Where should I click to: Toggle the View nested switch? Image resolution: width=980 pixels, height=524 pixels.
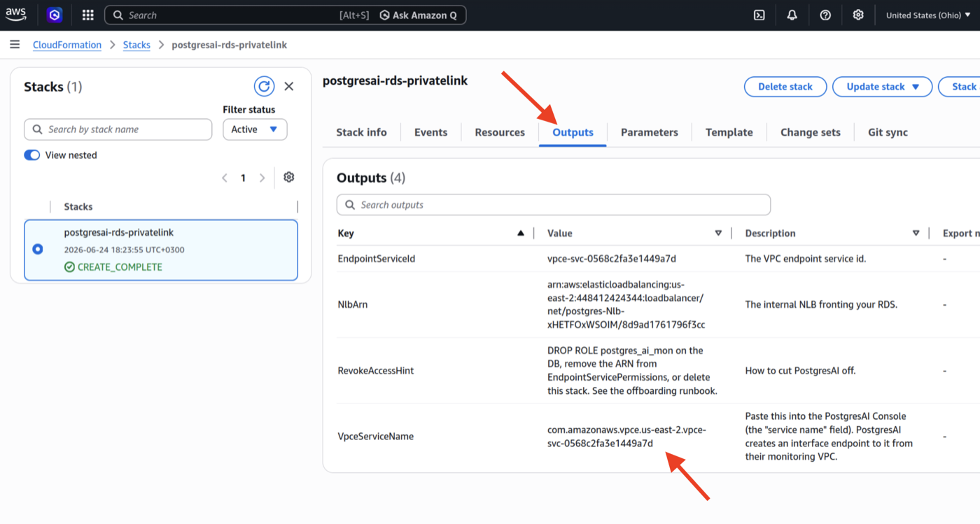click(x=32, y=155)
